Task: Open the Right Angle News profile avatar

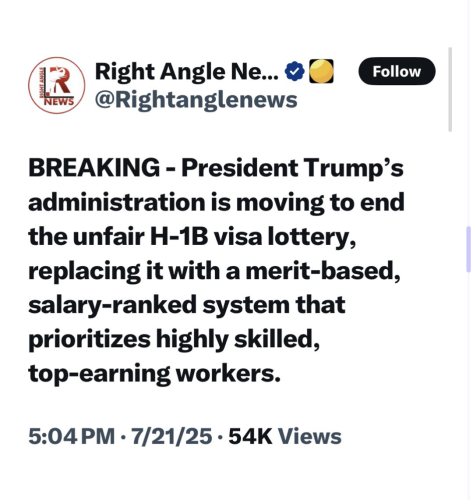Action: (57, 85)
